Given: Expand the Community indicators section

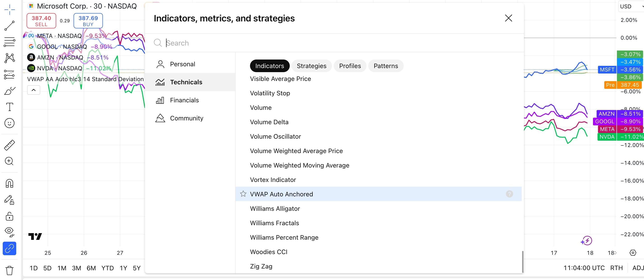Looking at the screenshot, I should pyautogui.click(x=187, y=118).
